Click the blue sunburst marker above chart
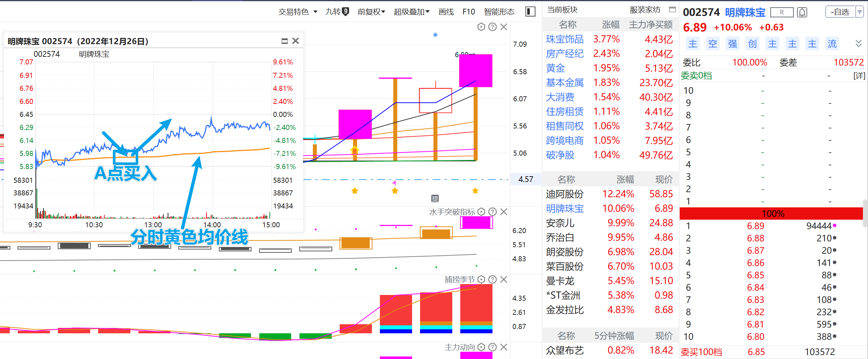Image resolution: width=868 pixels, height=359 pixels. click(435, 35)
